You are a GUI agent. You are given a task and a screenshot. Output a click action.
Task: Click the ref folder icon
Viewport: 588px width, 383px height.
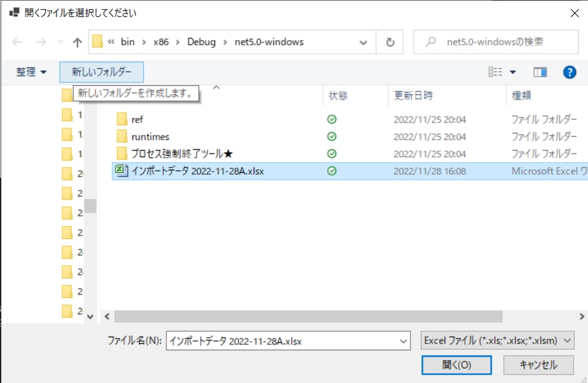click(x=121, y=119)
